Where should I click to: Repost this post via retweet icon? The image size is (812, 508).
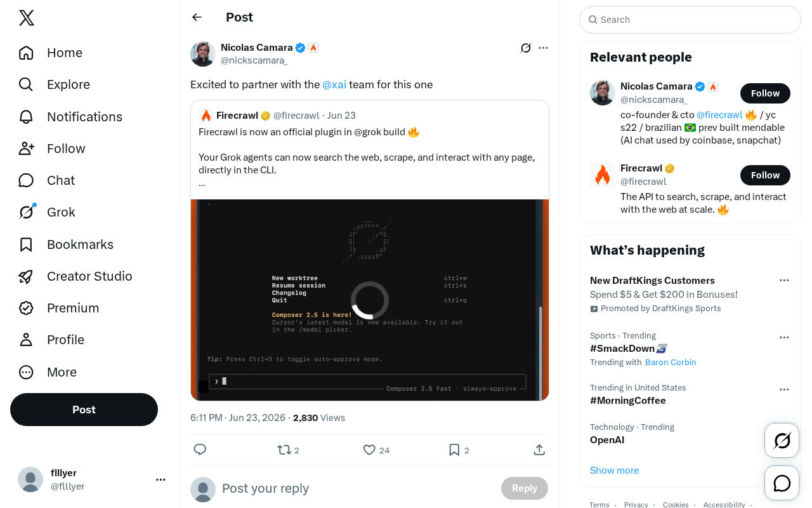pyautogui.click(x=284, y=450)
